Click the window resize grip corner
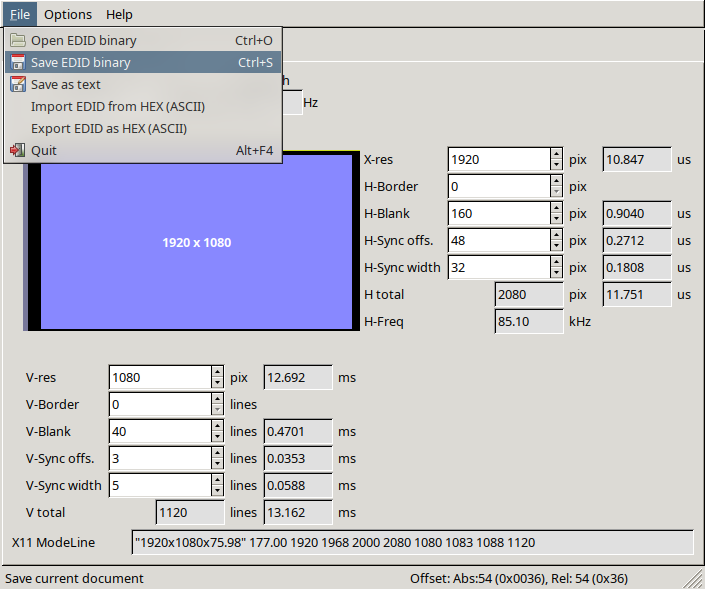705x589 pixels. coord(694,579)
